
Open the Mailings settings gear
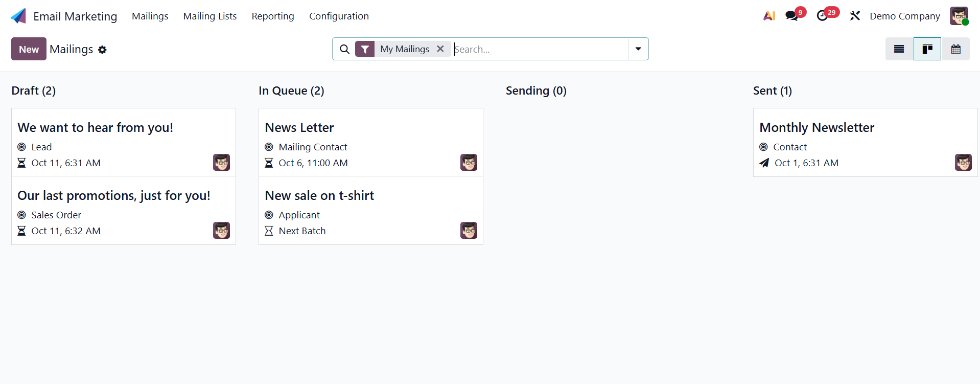pyautogui.click(x=102, y=50)
